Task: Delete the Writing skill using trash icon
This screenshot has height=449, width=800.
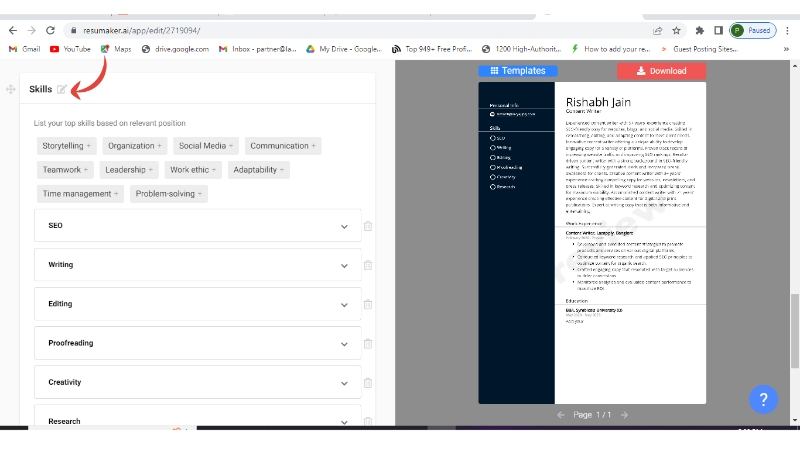Action: pyautogui.click(x=368, y=265)
